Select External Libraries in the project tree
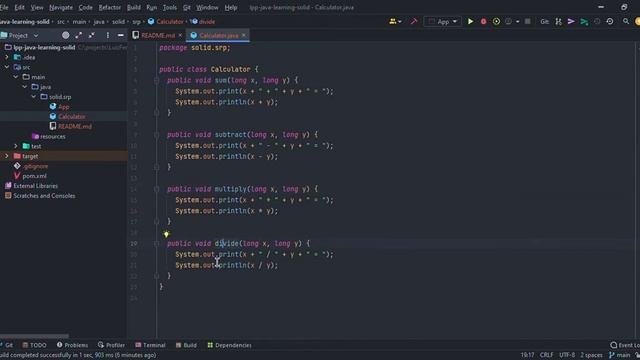This screenshot has height=360, width=640. 36,186
